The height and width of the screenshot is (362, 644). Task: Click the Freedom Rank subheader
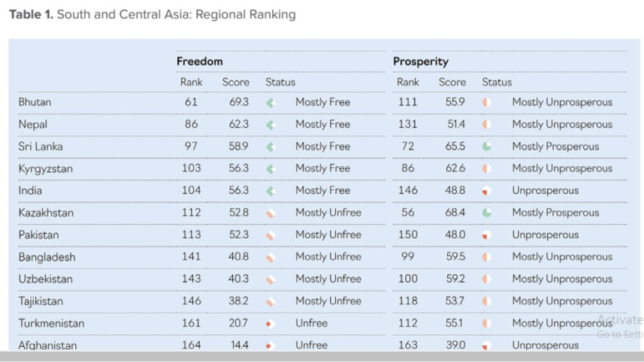191,82
